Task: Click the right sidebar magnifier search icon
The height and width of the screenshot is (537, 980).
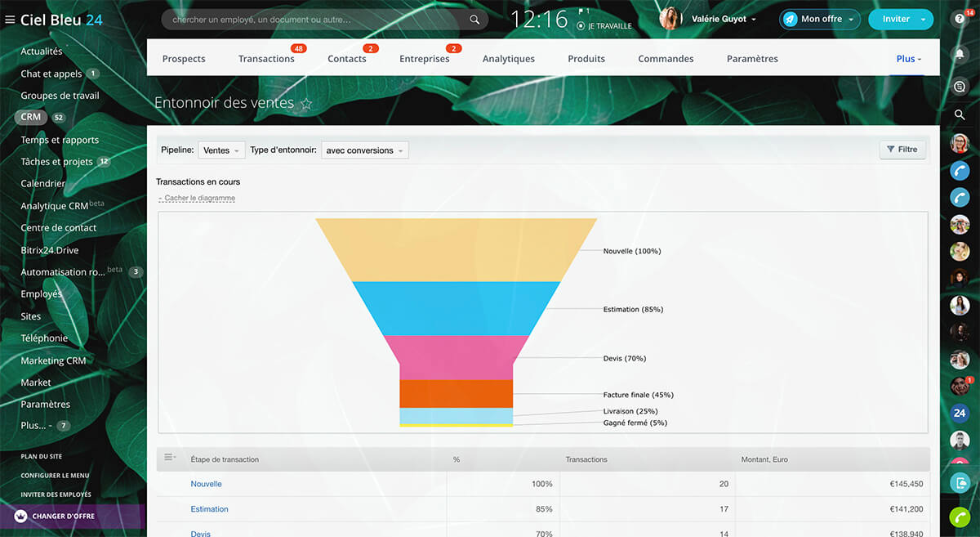Action: [960, 115]
